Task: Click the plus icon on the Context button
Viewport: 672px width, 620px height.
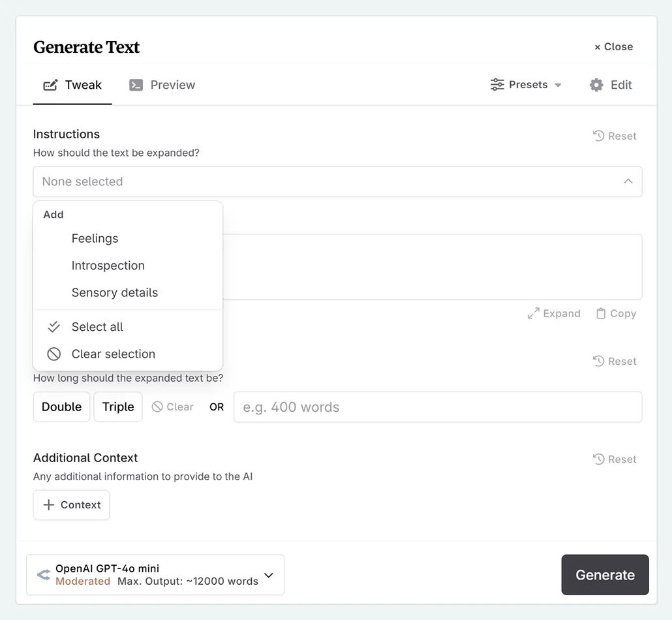Action: click(x=49, y=504)
